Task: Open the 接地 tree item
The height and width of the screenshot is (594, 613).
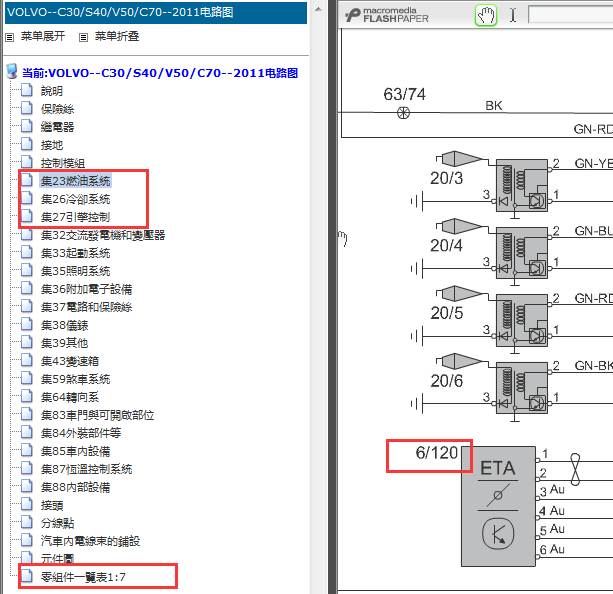Action: pos(52,145)
